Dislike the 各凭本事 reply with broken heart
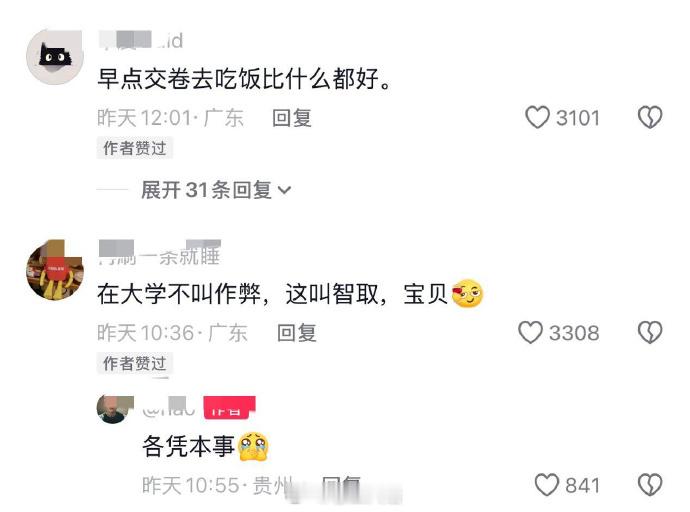The image size is (690, 512). pyautogui.click(x=650, y=485)
